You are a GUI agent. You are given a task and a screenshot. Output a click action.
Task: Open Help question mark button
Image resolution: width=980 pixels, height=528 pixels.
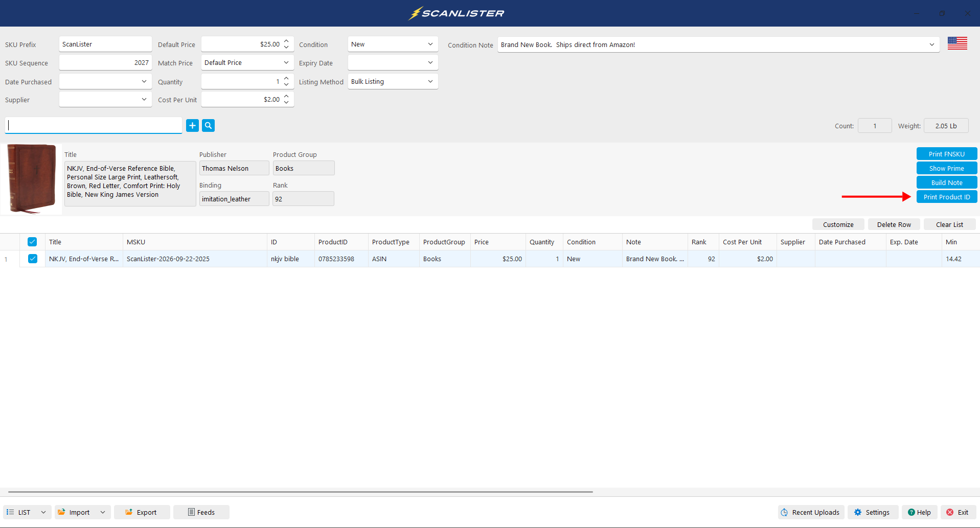[x=919, y=512]
